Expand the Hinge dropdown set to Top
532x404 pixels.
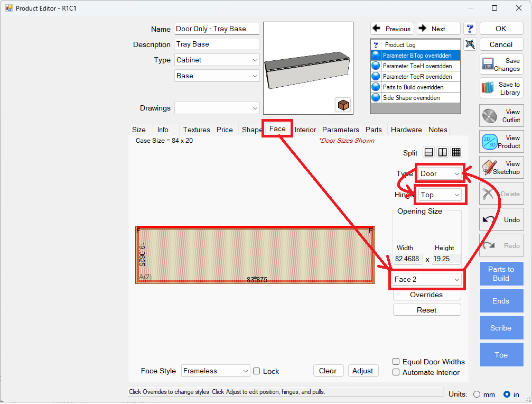pyautogui.click(x=441, y=195)
